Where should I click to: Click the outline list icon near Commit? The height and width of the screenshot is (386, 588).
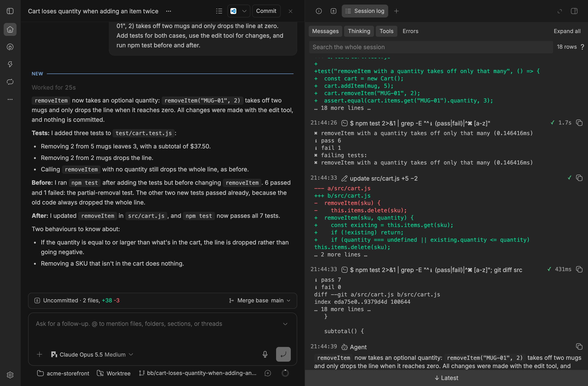219,11
